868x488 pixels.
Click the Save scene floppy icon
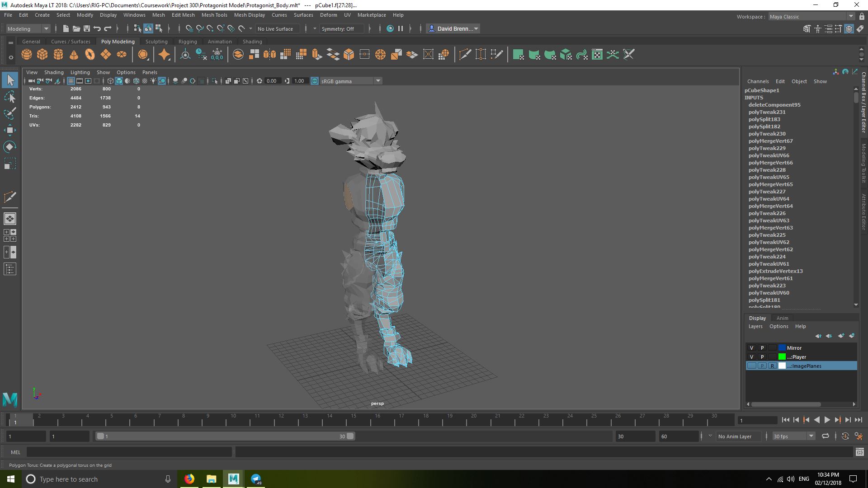click(x=86, y=28)
